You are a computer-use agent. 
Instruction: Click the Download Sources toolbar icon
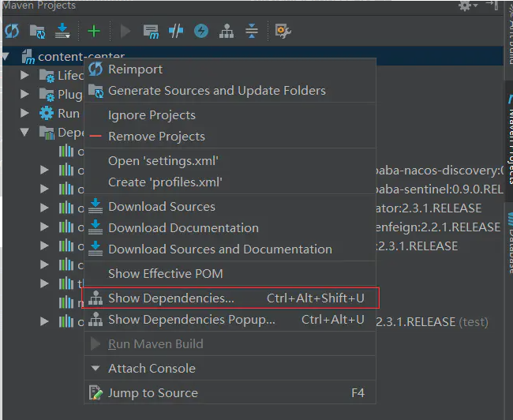pos(62,31)
